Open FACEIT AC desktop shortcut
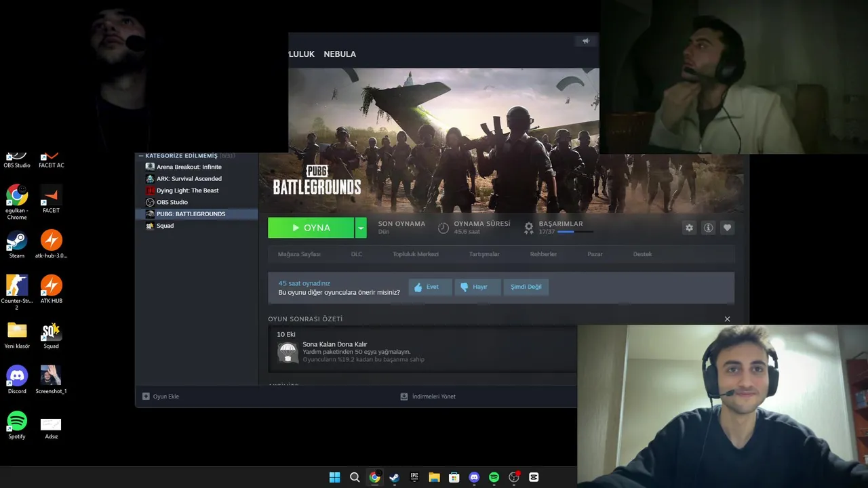 point(51,160)
